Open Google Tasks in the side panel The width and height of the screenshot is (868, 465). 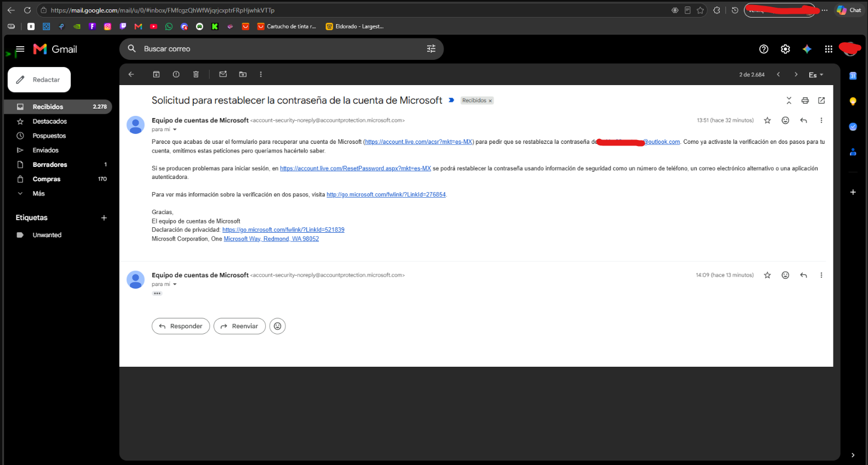pyautogui.click(x=853, y=127)
